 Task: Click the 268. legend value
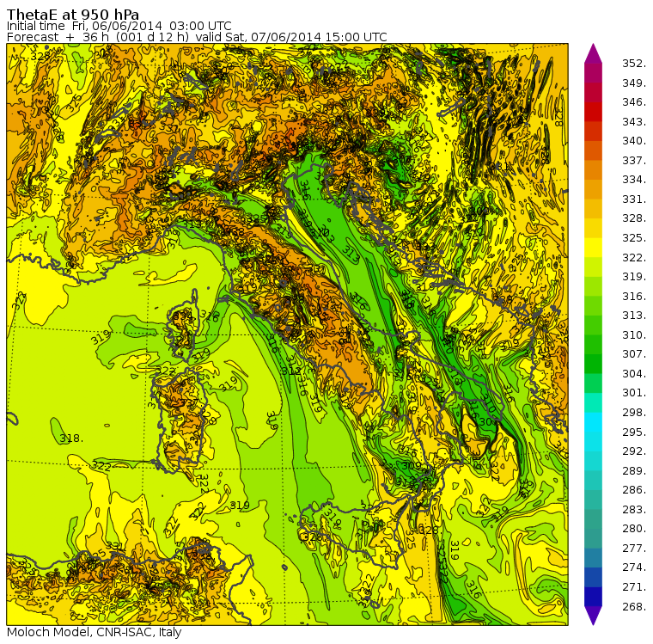coord(634,607)
